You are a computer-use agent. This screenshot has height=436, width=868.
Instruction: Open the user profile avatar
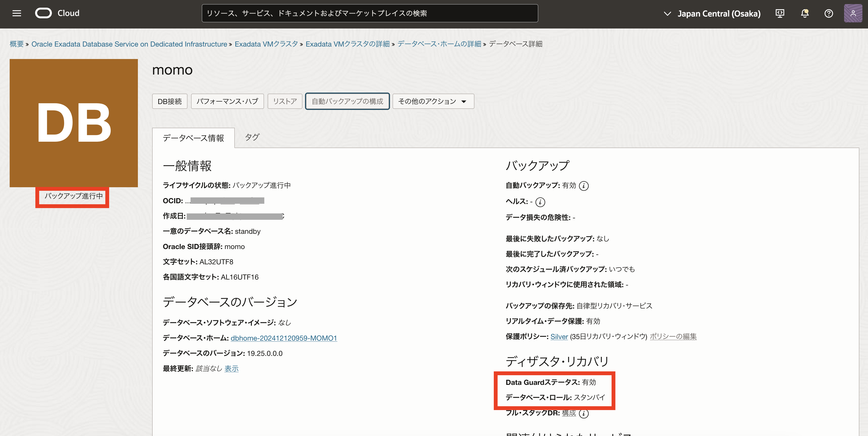(x=853, y=13)
